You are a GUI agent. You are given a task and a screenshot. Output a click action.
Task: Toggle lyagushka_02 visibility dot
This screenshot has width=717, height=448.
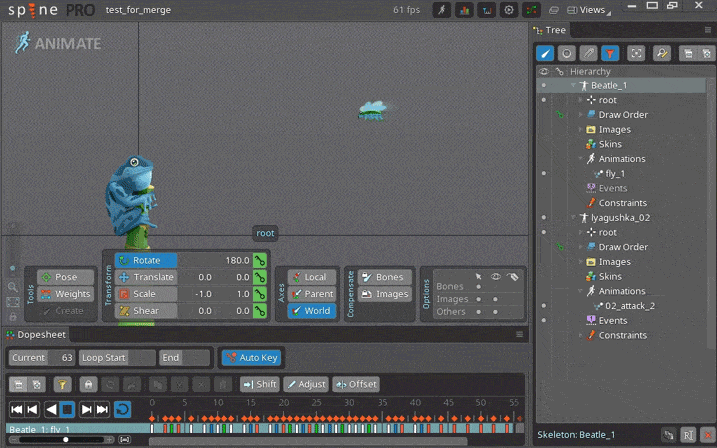pyautogui.click(x=544, y=218)
